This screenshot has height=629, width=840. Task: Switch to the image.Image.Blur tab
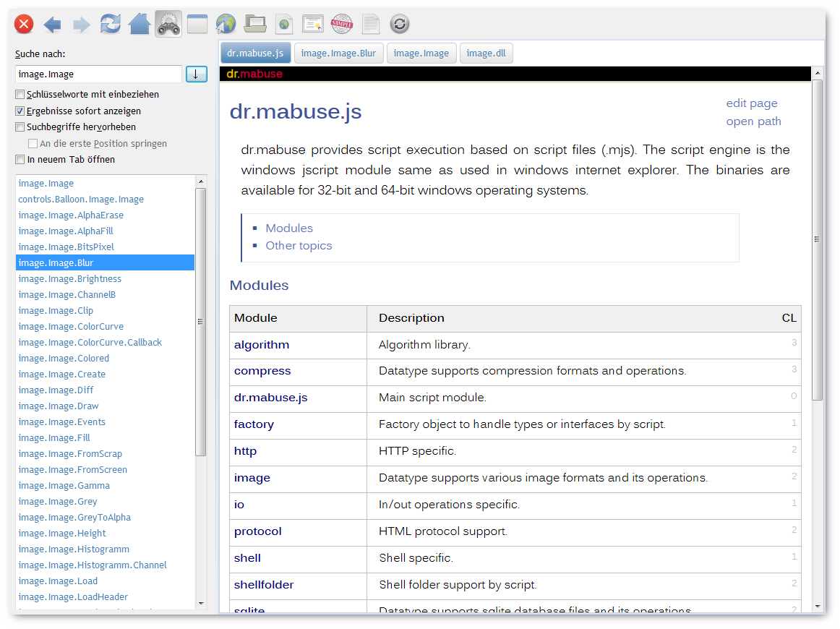[338, 54]
